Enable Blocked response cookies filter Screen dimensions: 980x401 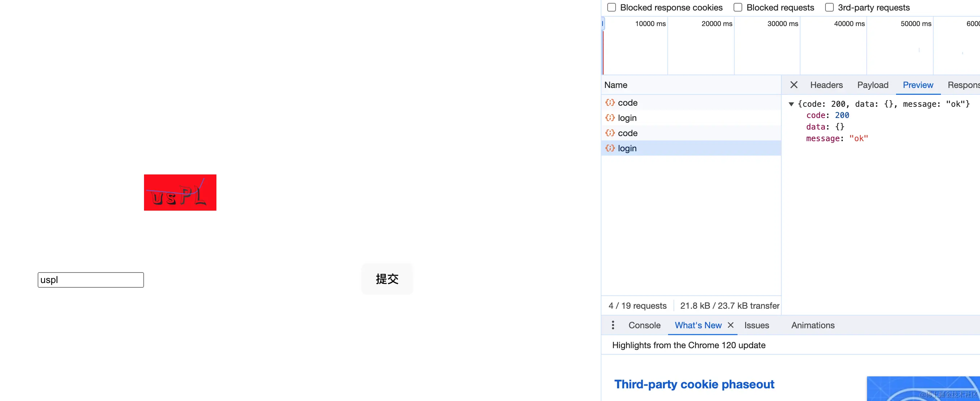click(x=611, y=8)
